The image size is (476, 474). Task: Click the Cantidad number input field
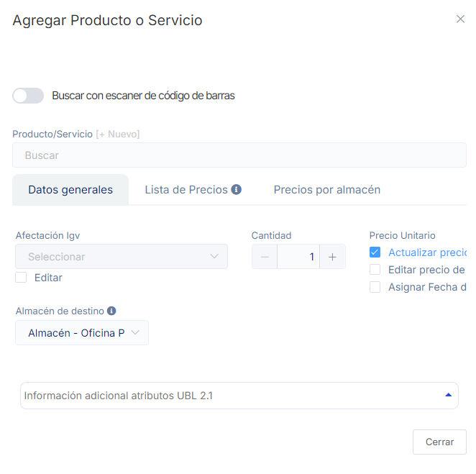point(298,257)
